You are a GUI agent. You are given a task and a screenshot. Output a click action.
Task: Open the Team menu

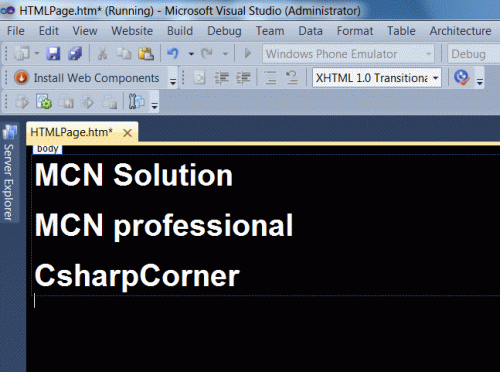270,31
